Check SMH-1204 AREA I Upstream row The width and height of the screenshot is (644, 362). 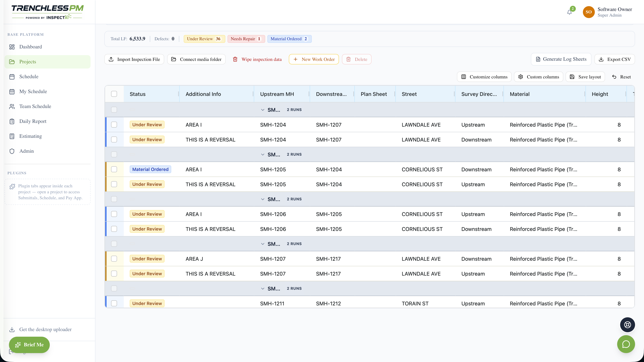[x=114, y=125]
